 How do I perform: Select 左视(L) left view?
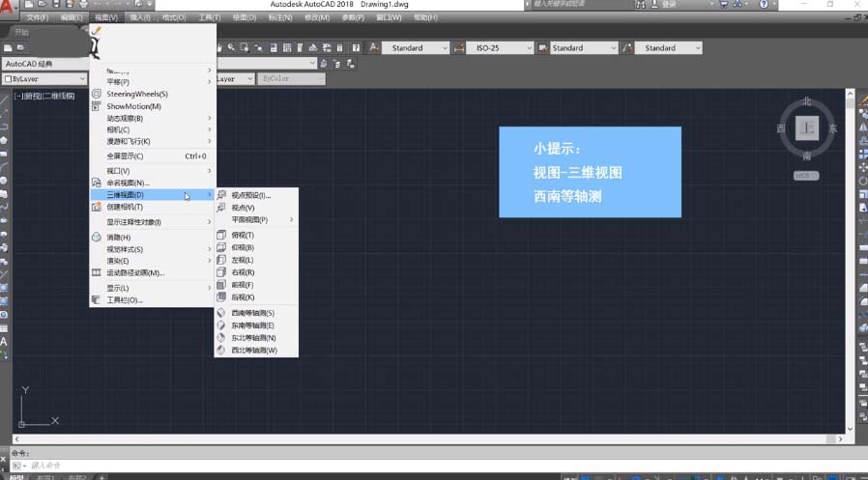pyautogui.click(x=257, y=260)
